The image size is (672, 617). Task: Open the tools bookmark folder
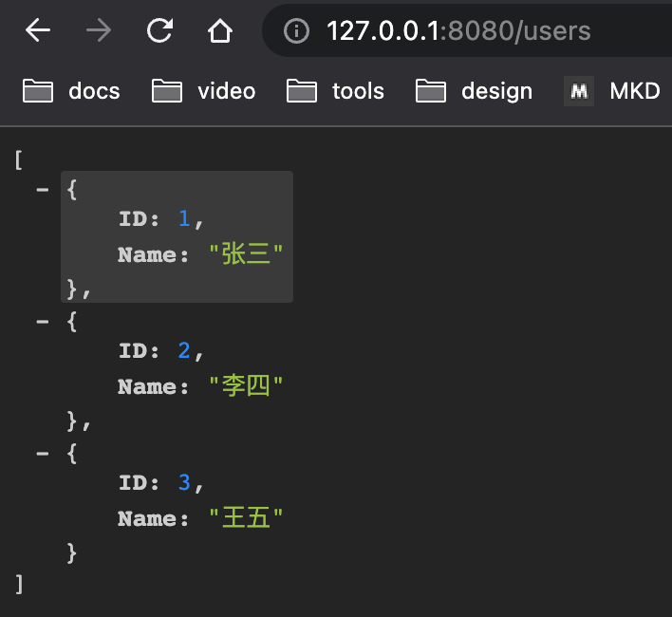click(x=335, y=91)
